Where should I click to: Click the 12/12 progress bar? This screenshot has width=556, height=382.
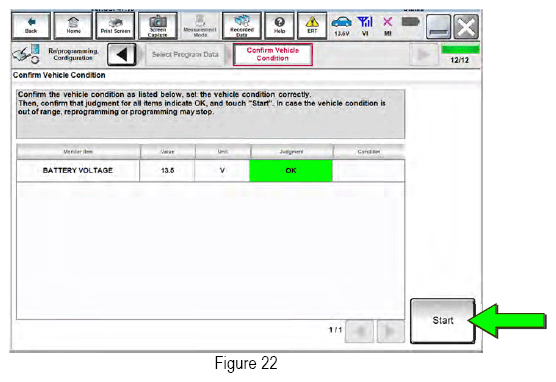460,50
